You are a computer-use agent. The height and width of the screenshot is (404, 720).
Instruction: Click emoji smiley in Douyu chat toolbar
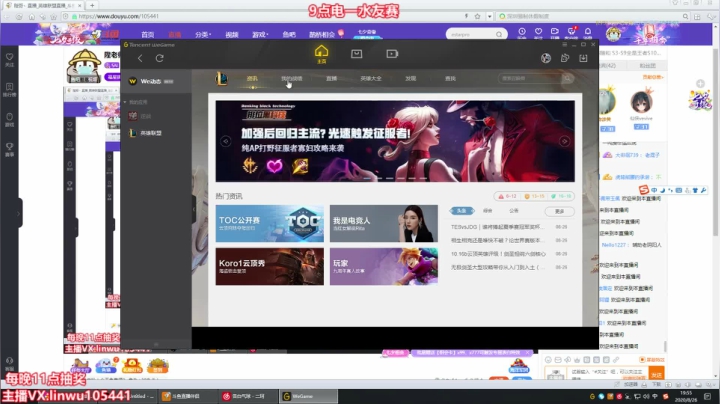(x=548, y=360)
